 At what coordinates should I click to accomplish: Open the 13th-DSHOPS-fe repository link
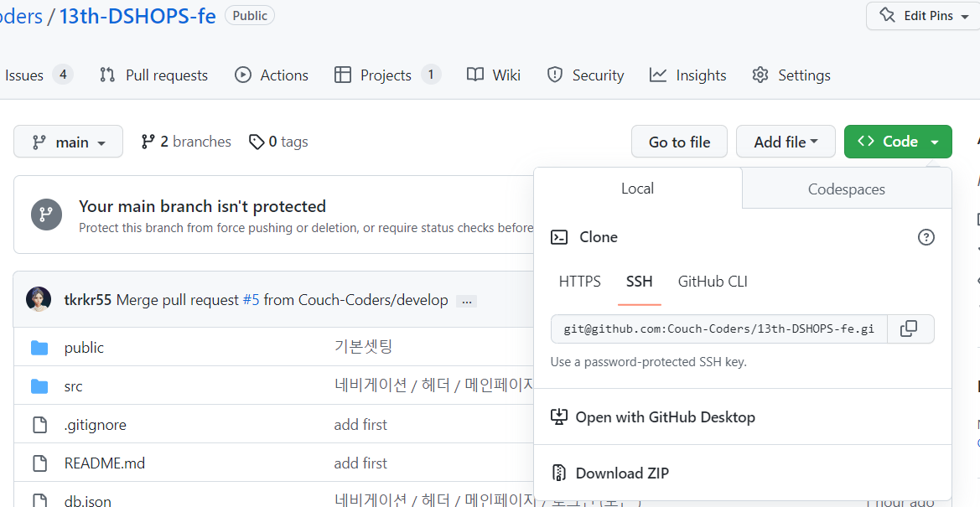coord(137,16)
